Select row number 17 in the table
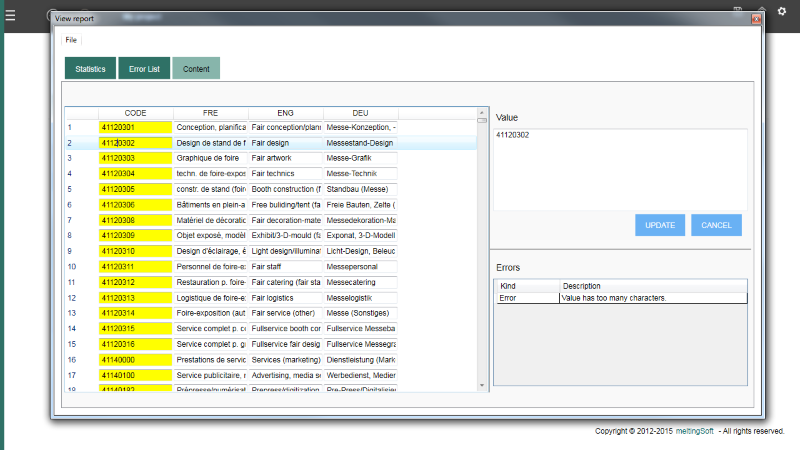800x450 pixels. (71, 376)
